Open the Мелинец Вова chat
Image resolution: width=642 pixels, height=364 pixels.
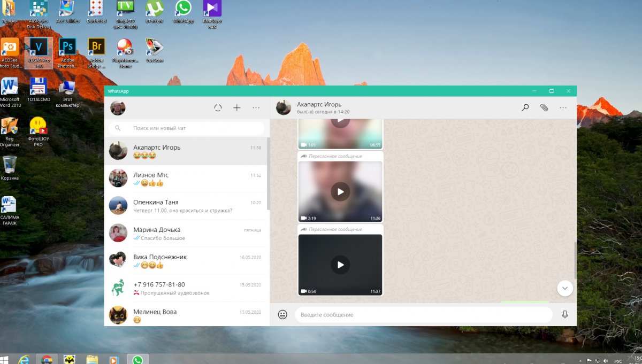[186, 314]
